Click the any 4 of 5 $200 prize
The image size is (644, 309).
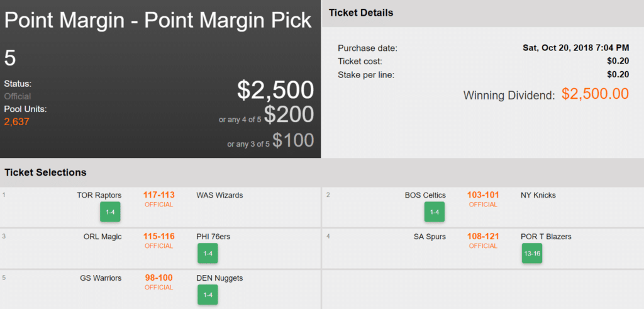[289, 115]
